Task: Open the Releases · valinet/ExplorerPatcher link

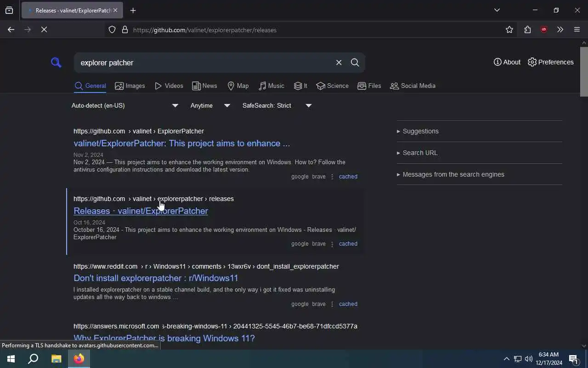Action: (x=141, y=211)
